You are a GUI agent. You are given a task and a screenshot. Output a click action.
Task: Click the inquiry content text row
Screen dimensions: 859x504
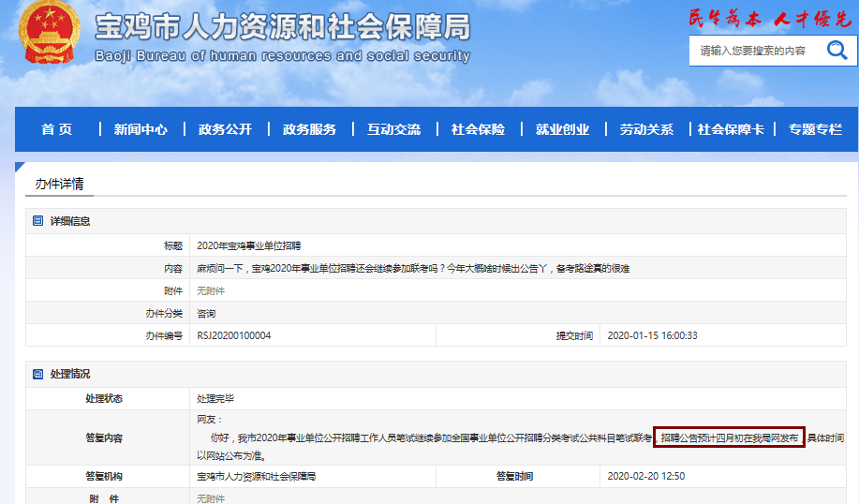click(413, 269)
